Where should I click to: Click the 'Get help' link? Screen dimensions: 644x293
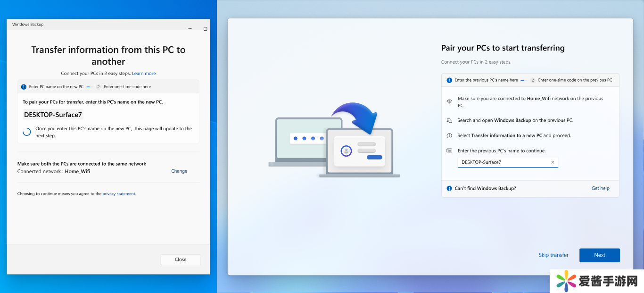click(600, 188)
